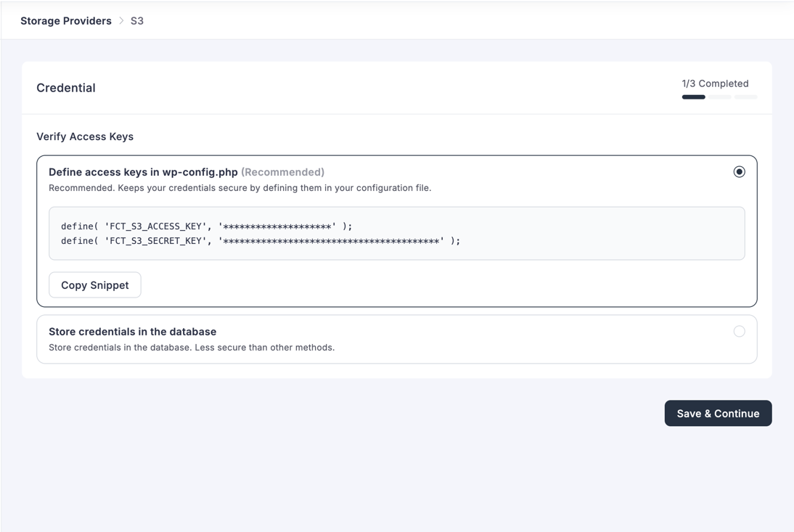The image size is (794, 532).
Task: Click the breadcrumb chevron separator
Action: tap(121, 20)
